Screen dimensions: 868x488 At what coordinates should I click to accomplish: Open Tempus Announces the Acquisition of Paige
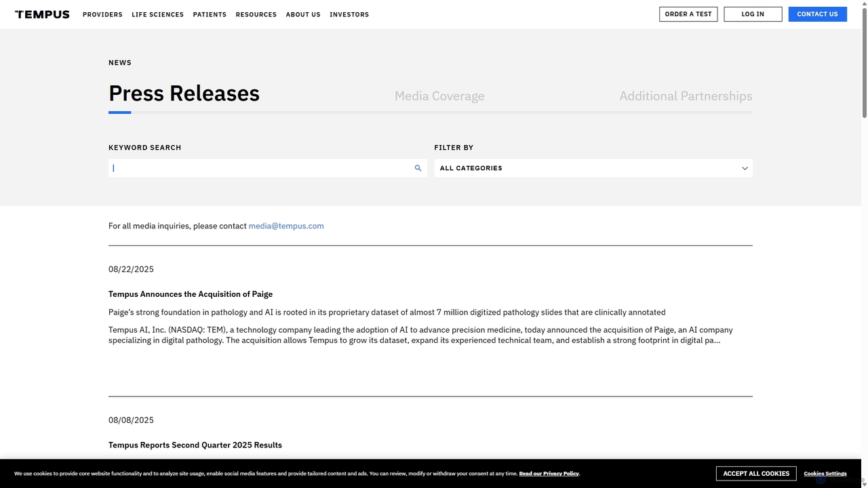(x=191, y=294)
